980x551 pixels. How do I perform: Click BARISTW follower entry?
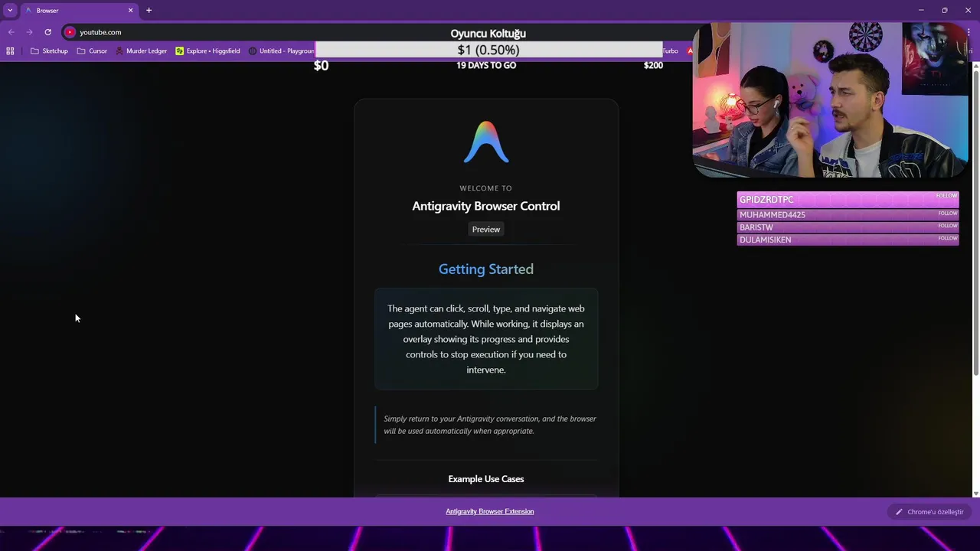[x=848, y=227]
